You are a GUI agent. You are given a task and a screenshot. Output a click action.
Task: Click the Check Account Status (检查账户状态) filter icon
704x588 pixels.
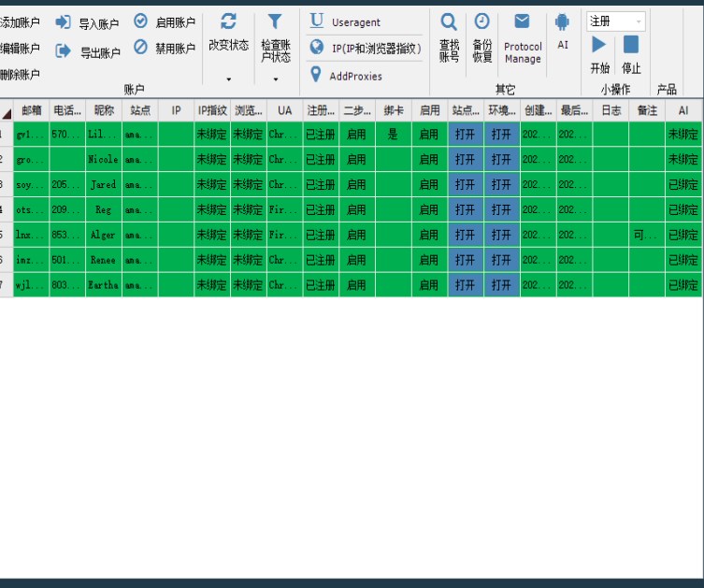[275, 22]
